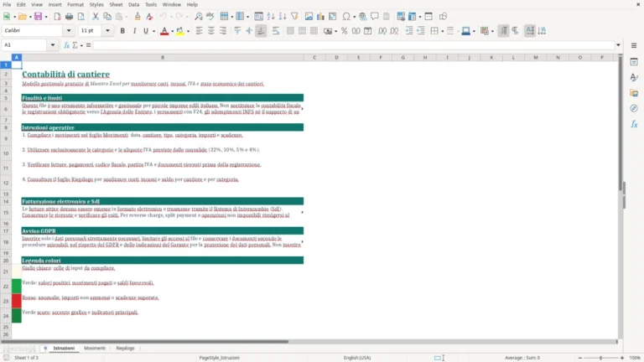Image resolution: width=644 pixels, height=362 pixels.
Task: Open a file with the folder icon
Action: 22,17
